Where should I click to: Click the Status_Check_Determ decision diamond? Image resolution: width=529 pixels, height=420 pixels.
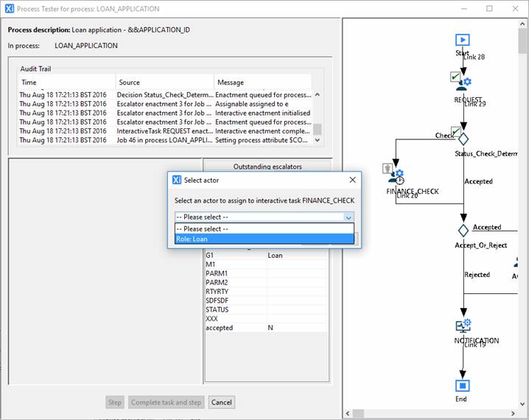[463, 138]
